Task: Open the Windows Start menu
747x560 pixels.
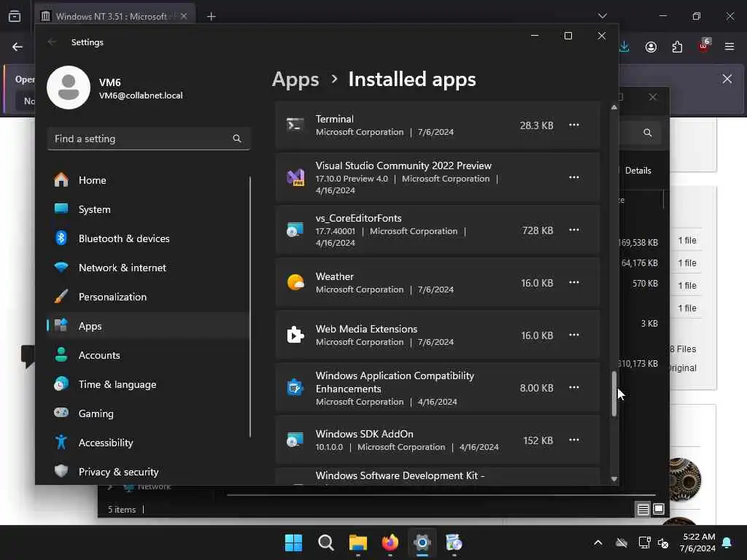Action: coord(293,542)
